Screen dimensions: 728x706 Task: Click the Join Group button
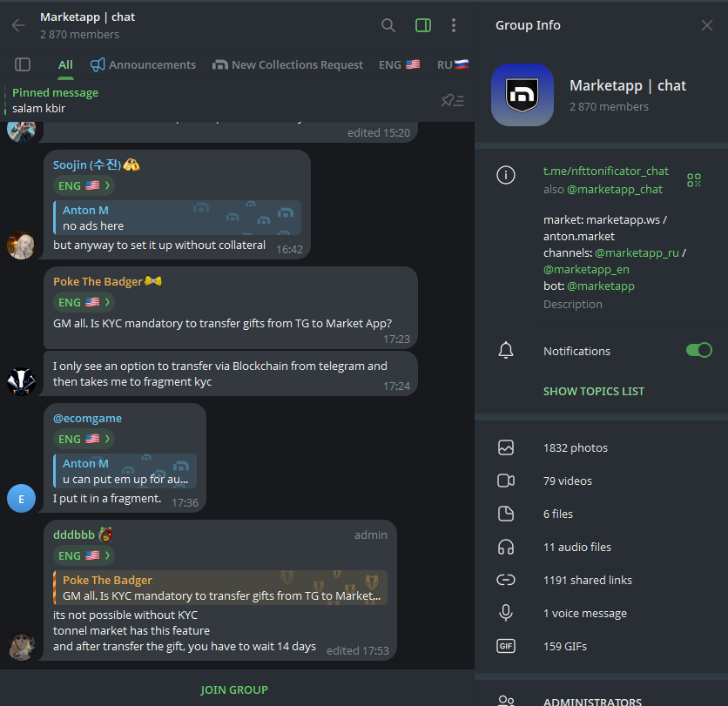tap(234, 689)
